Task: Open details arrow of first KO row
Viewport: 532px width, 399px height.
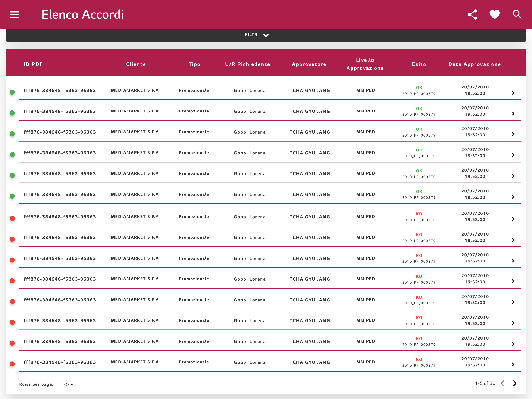Action: (x=513, y=219)
